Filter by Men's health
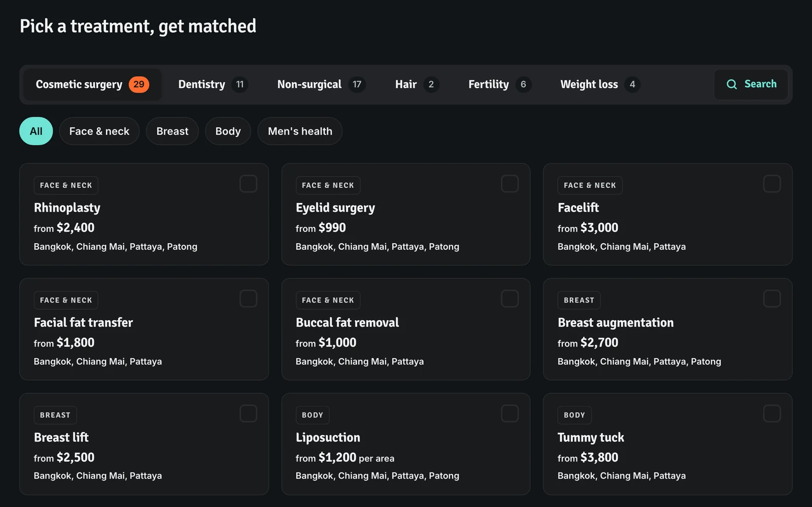Screen dimensions: 812x507 (x=300, y=131)
